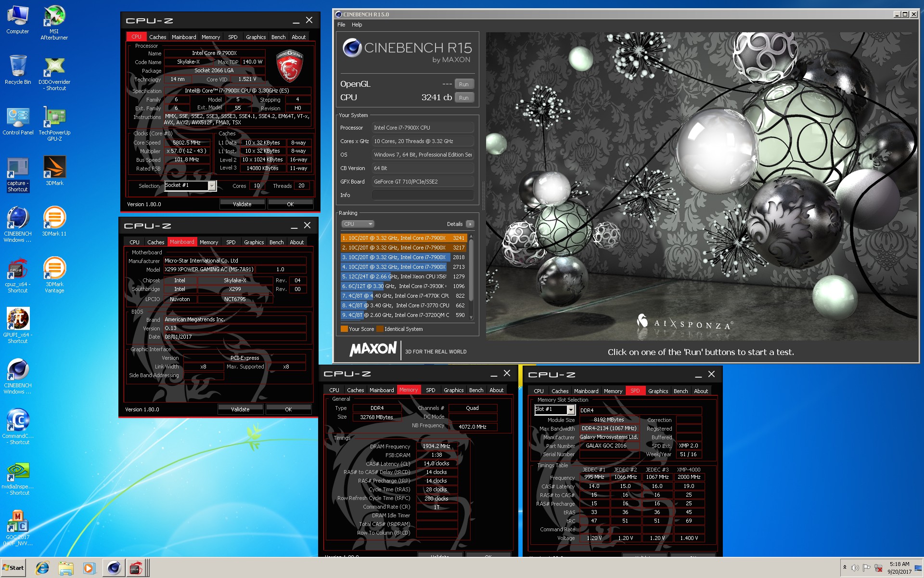This screenshot has height=578, width=924.
Task: Open D3DOverrider shortcut icon
Action: click(x=54, y=73)
